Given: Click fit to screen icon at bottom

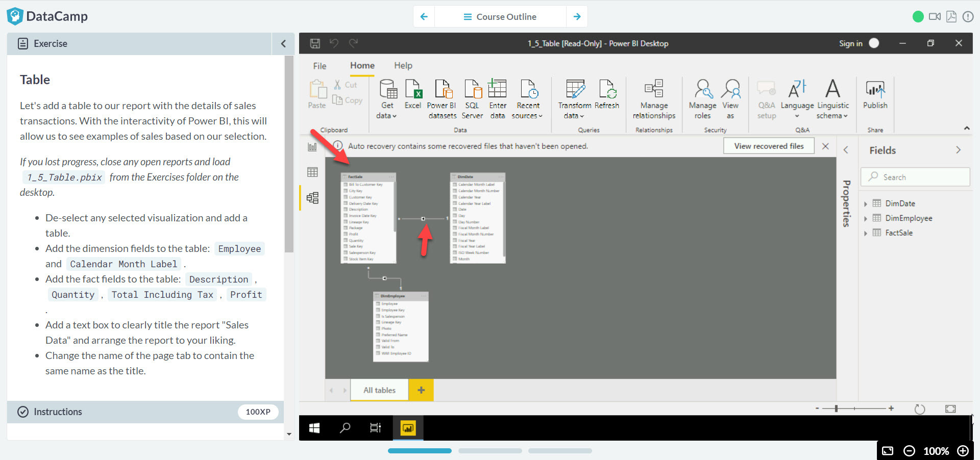Looking at the screenshot, I should pos(950,409).
